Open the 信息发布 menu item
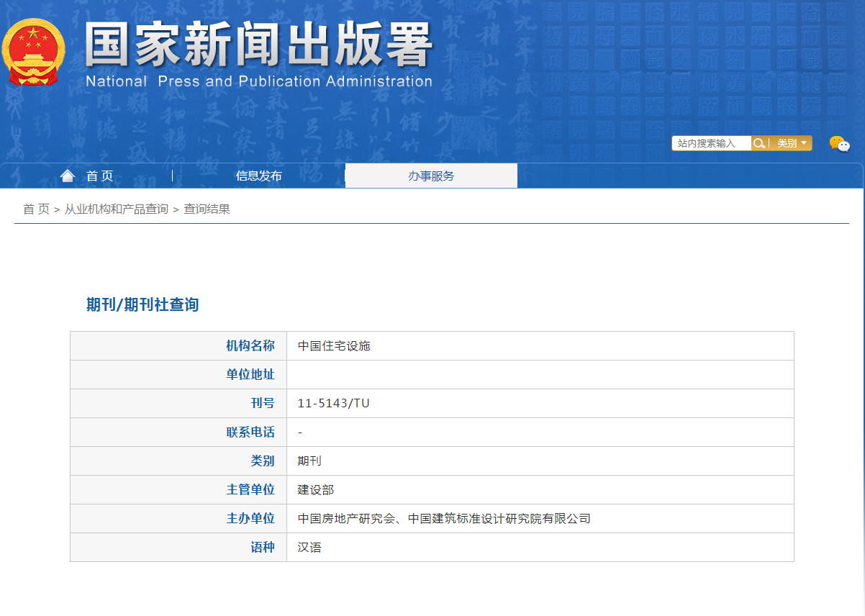This screenshot has width=865, height=616. click(x=259, y=176)
